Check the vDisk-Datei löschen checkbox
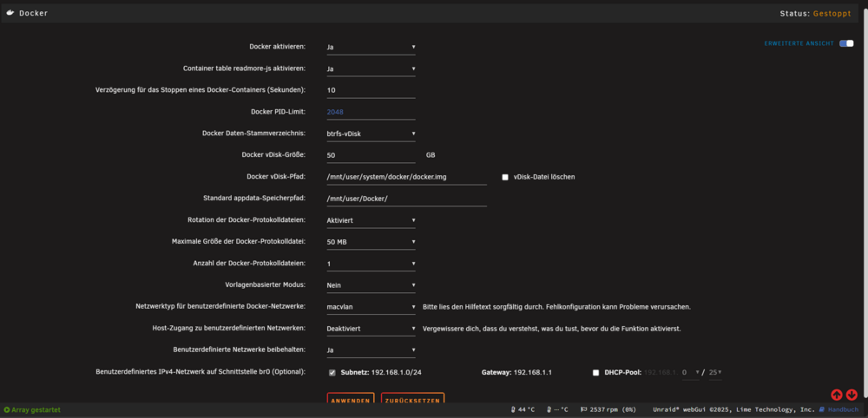The image size is (868, 418). [x=505, y=177]
